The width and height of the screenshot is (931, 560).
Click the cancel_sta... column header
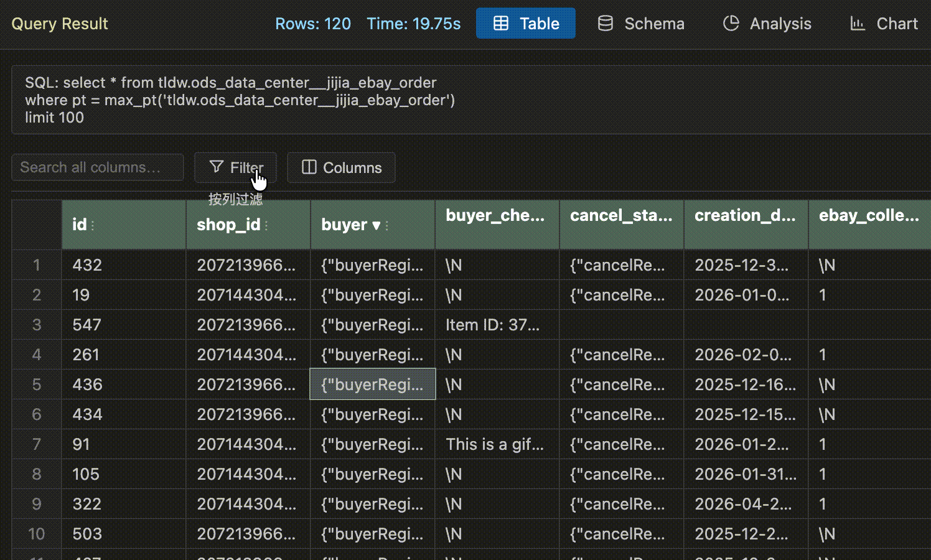point(622,225)
